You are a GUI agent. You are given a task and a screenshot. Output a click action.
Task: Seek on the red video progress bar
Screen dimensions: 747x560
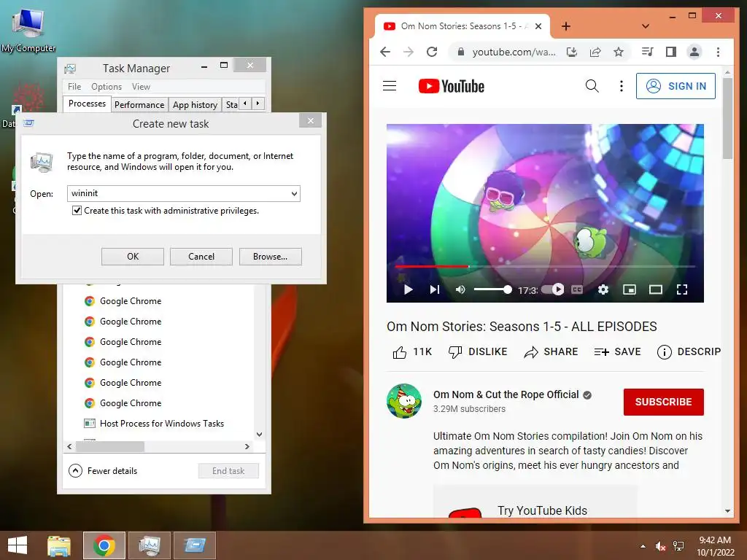545,267
